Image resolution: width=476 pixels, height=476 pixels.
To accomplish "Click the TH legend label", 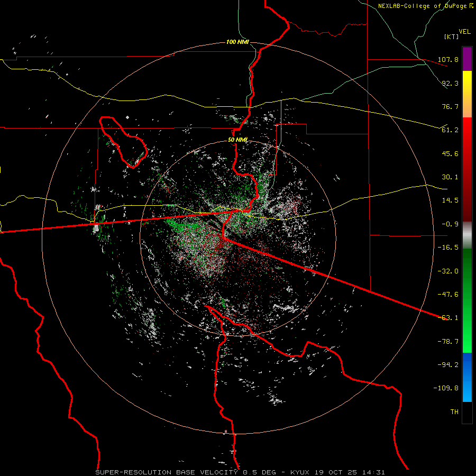I will click(x=454, y=412).
